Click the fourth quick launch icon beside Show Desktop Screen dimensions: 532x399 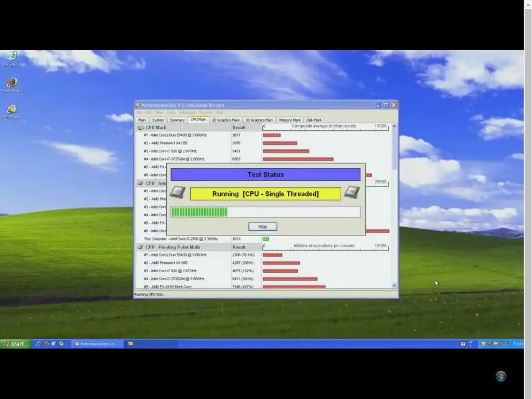click(x=61, y=344)
